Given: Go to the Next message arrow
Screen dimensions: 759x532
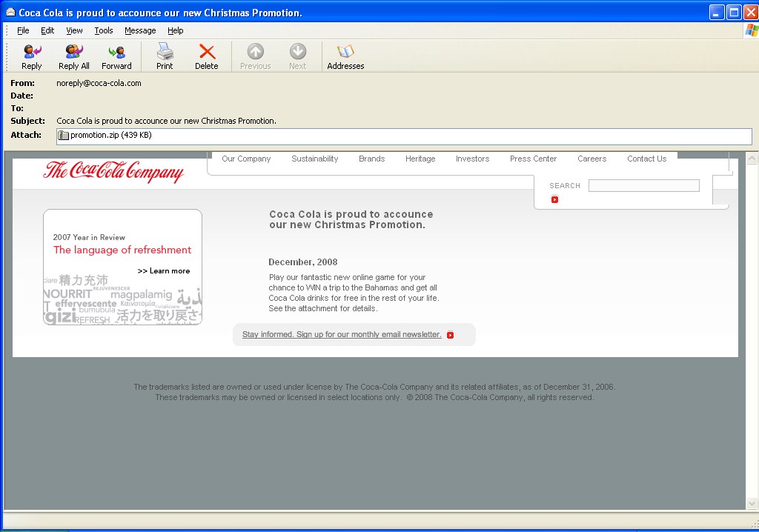Looking at the screenshot, I should point(298,51).
